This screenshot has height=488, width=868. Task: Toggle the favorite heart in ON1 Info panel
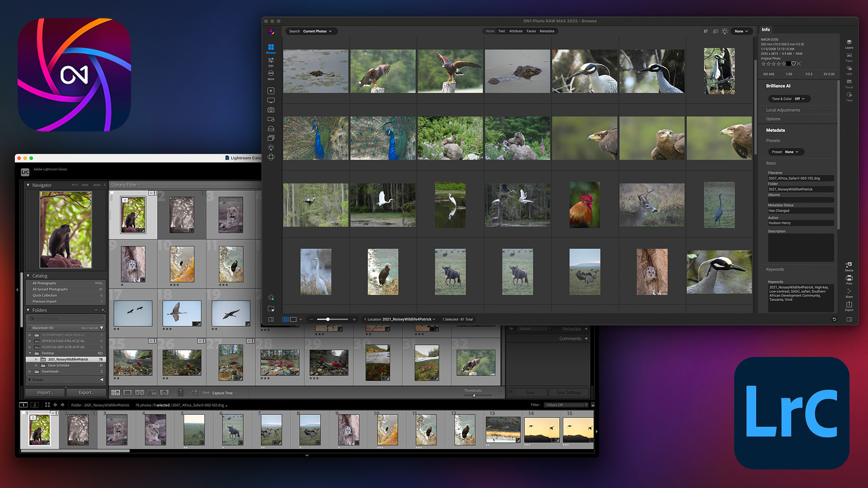[793, 64]
